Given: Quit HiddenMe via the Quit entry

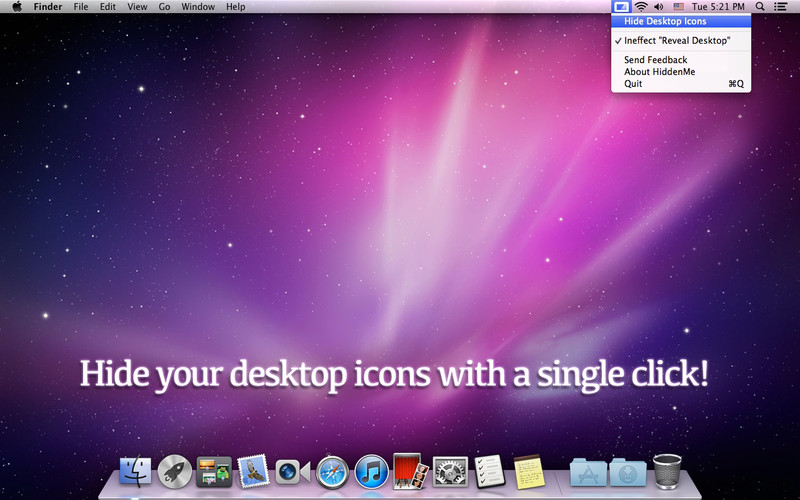Looking at the screenshot, I should 681,84.
